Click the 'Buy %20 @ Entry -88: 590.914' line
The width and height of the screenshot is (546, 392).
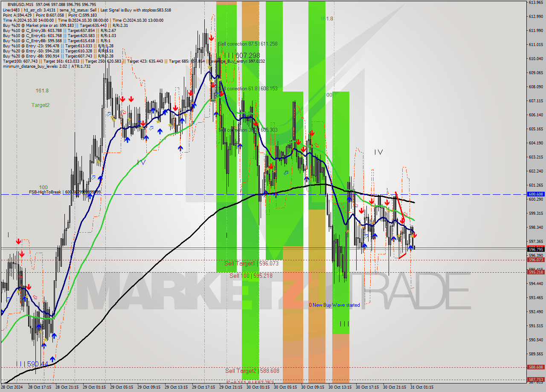(x=58, y=56)
